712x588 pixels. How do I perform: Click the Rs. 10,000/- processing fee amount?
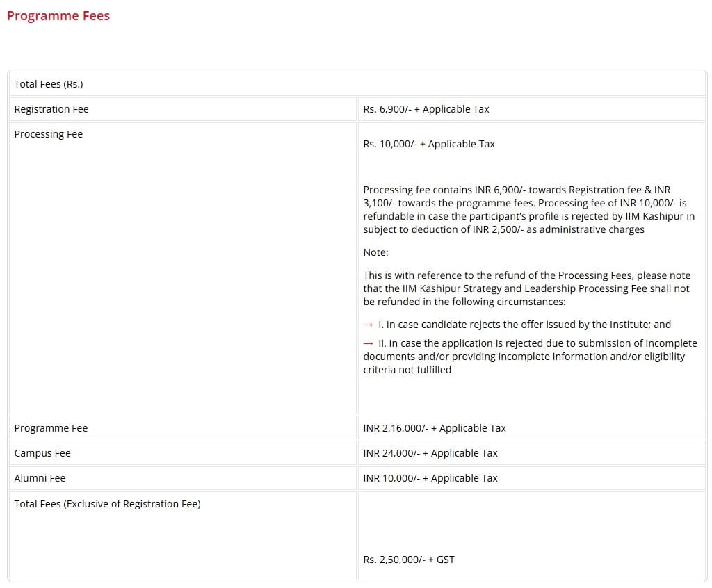click(428, 144)
